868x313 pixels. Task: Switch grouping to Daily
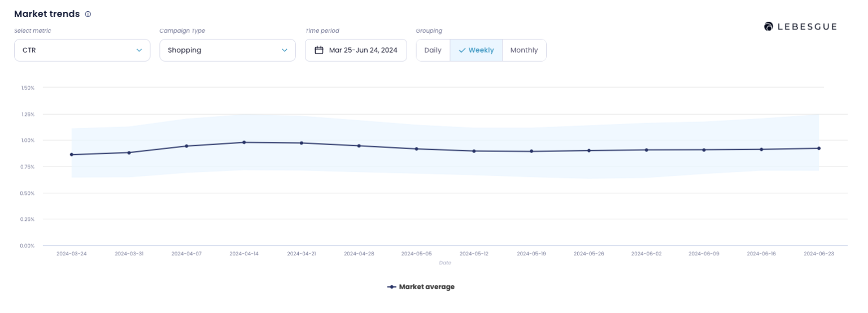point(433,50)
